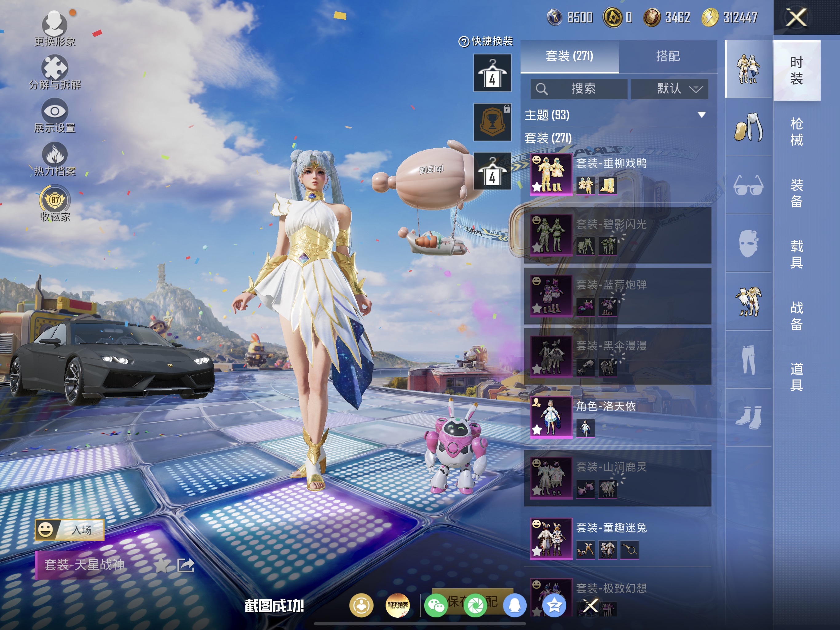Click the 搜索 search field
This screenshot has width=840, height=630.
[579, 89]
